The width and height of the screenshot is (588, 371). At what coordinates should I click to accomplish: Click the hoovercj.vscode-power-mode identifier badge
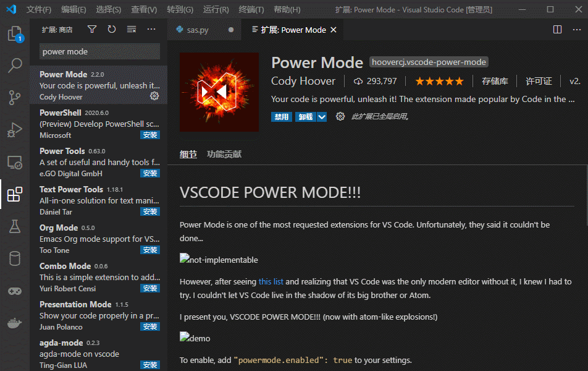click(x=429, y=62)
